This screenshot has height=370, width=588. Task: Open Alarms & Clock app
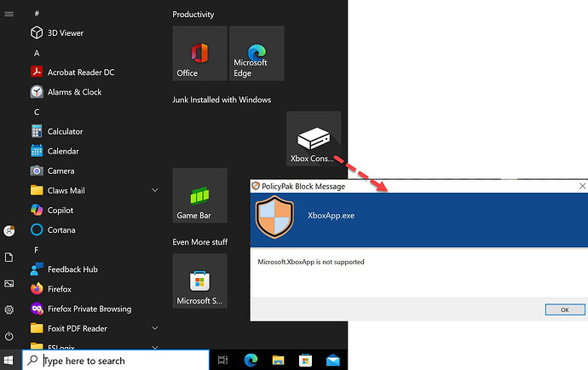tap(74, 92)
